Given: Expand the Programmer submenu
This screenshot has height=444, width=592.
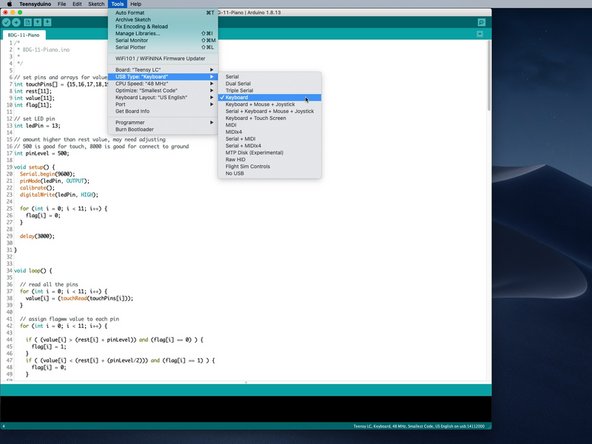Looking at the screenshot, I should (163, 122).
